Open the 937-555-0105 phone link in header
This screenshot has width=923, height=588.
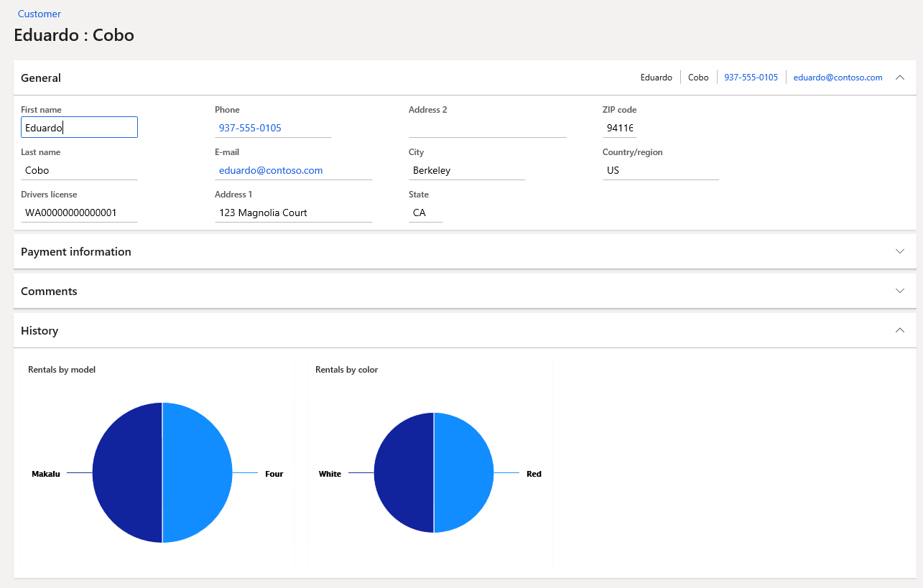[x=751, y=77]
